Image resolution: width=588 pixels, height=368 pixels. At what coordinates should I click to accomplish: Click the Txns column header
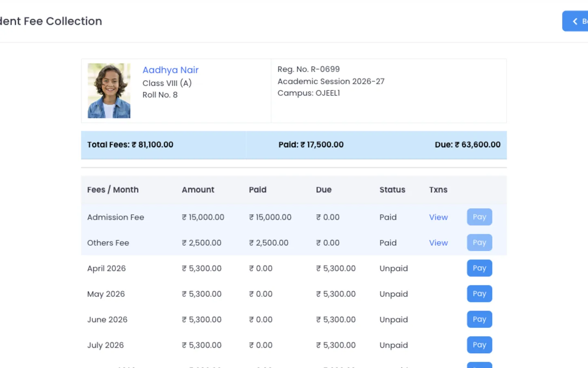point(438,190)
